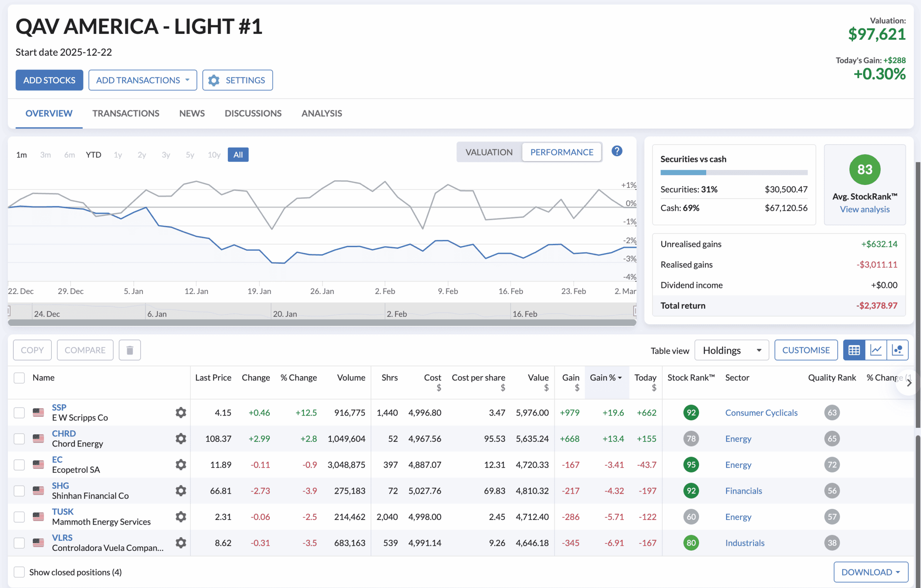The image size is (921, 588).
Task: Switch to line chart view icon
Action: 876,350
